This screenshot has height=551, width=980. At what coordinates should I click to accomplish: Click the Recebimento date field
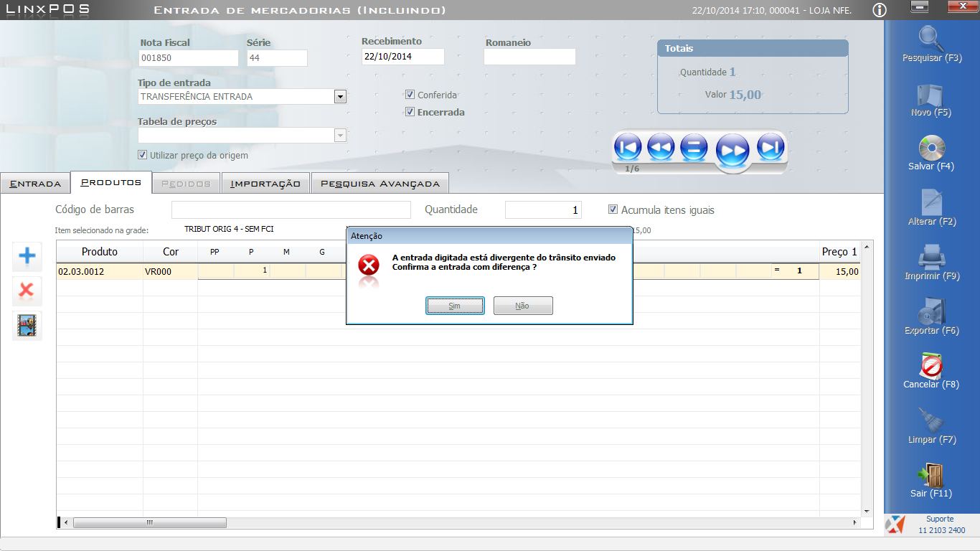coord(403,57)
